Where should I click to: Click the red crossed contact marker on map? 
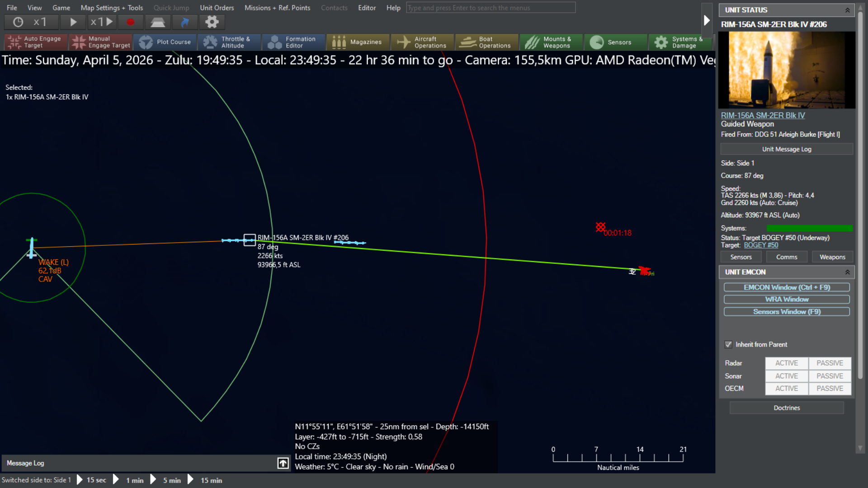click(600, 227)
